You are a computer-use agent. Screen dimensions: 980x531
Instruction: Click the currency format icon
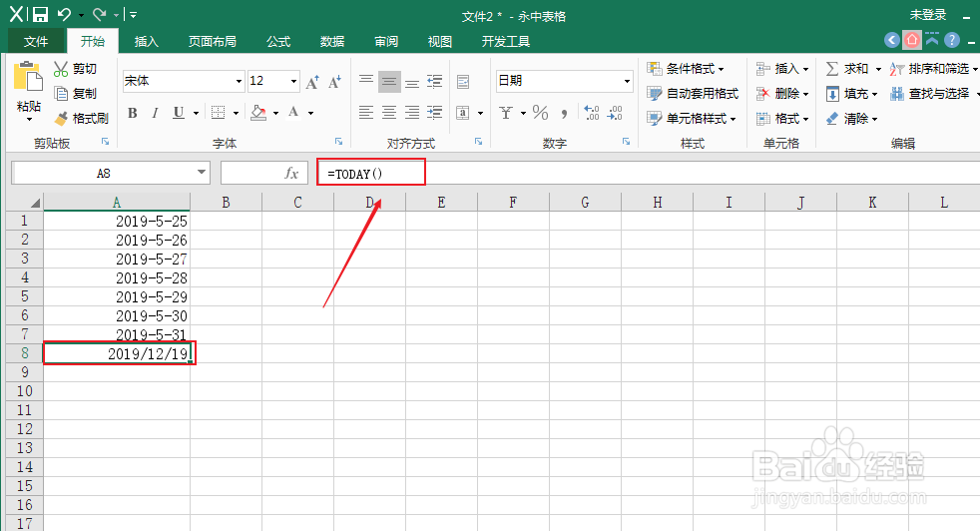tap(506, 113)
